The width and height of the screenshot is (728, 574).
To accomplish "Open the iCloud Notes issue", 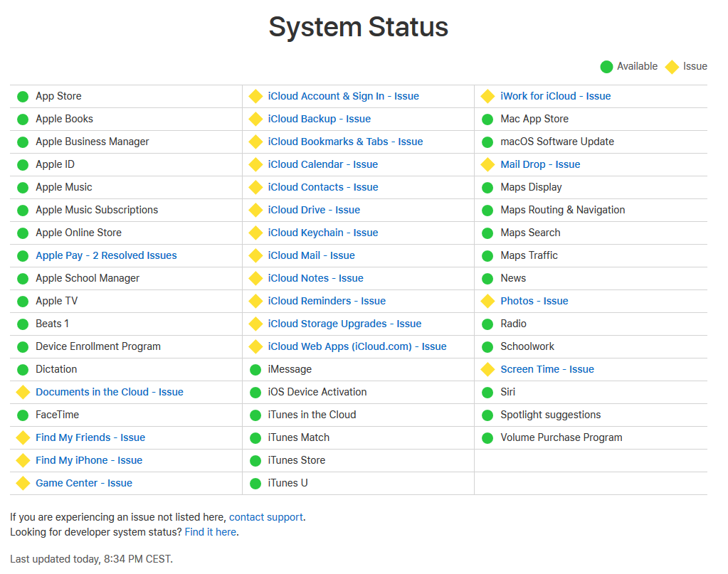I will (316, 278).
